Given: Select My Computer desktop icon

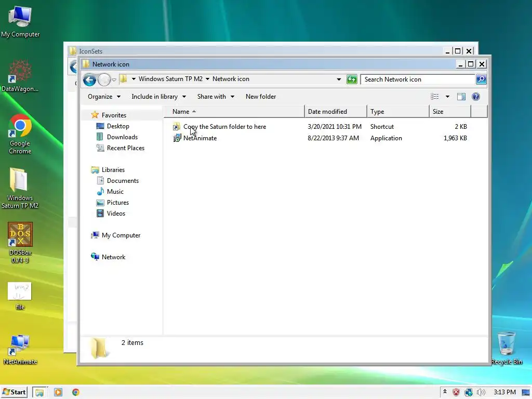Looking at the screenshot, I should click(x=20, y=22).
